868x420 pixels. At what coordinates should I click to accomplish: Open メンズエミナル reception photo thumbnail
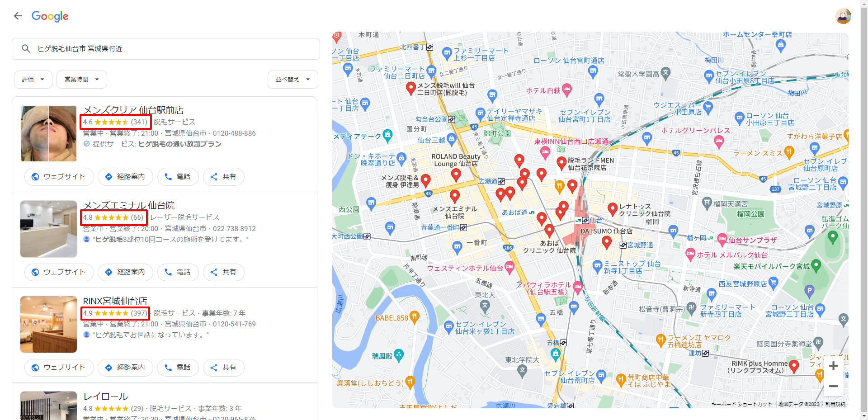pos(48,229)
